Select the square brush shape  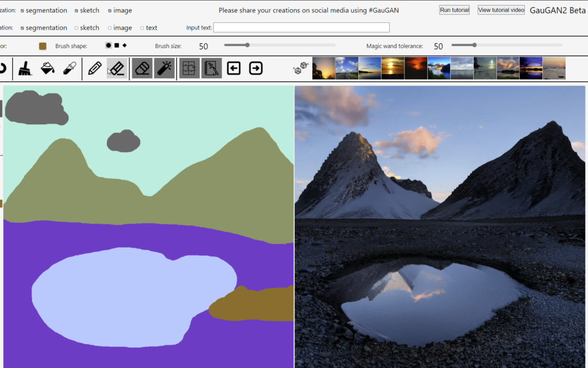(x=115, y=46)
